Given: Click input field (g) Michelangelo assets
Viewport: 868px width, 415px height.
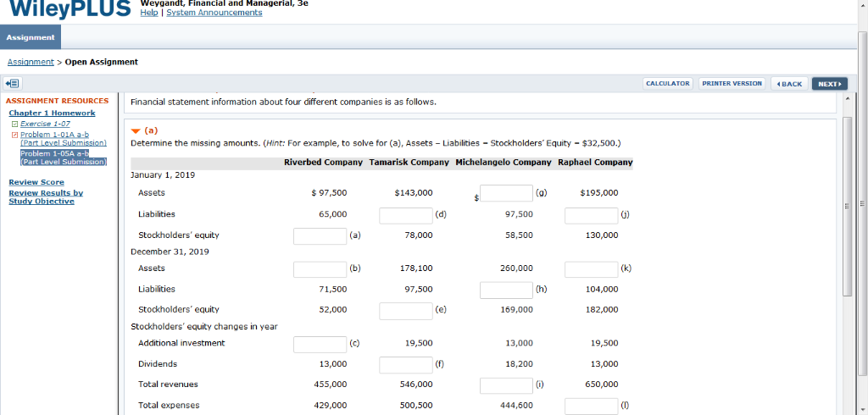Looking at the screenshot, I should click(x=507, y=193).
